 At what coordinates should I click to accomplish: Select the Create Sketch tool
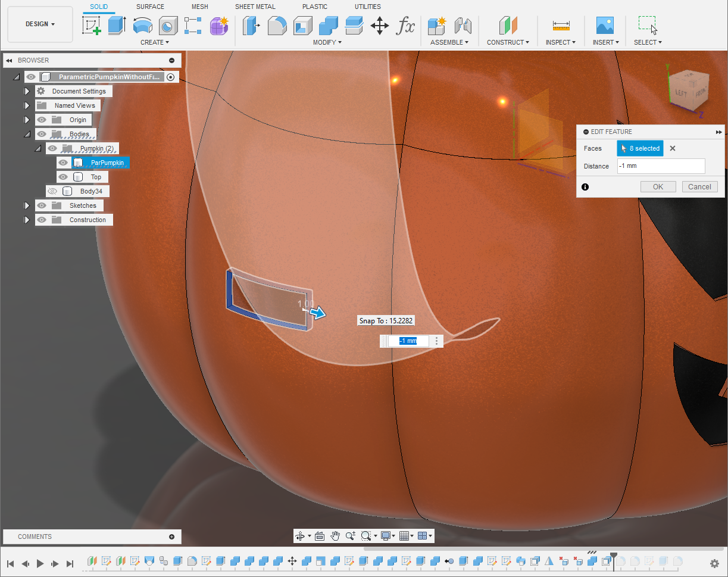pos(91,26)
